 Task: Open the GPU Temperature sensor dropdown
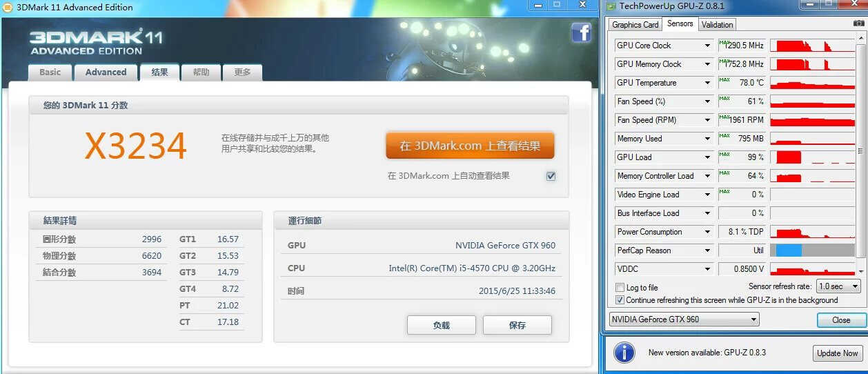pyautogui.click(x=707, y=83)
